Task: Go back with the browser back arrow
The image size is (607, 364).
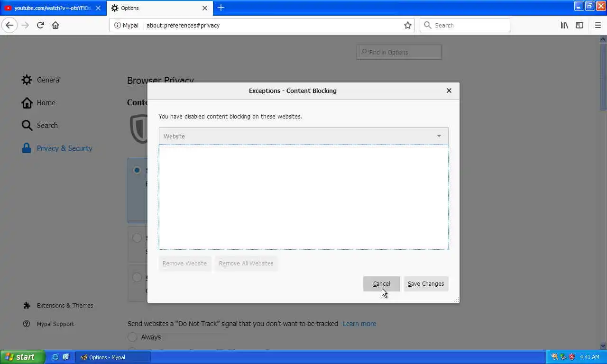Action: pos(9,25)
